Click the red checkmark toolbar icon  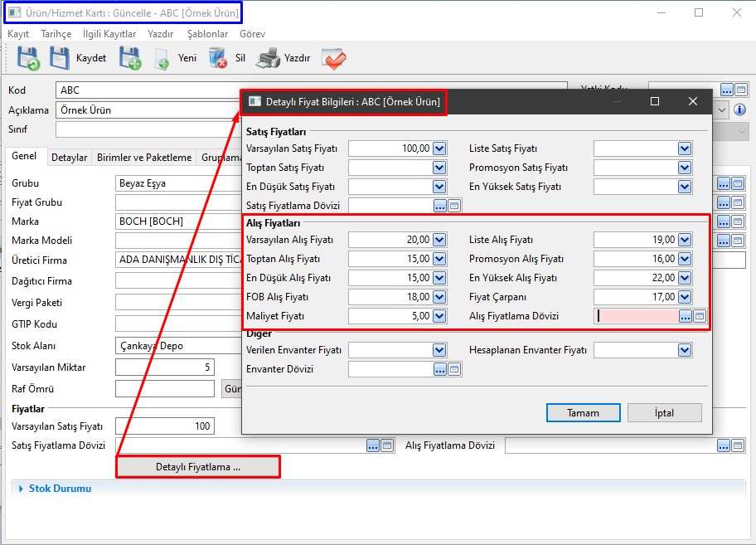(x=333, y=59)
